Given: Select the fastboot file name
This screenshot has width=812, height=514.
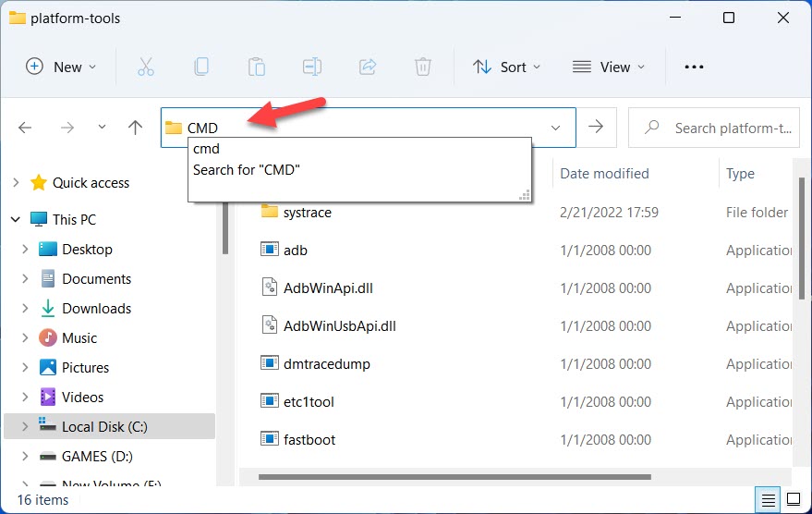Looking at the screenshot, I should [309, 440].
